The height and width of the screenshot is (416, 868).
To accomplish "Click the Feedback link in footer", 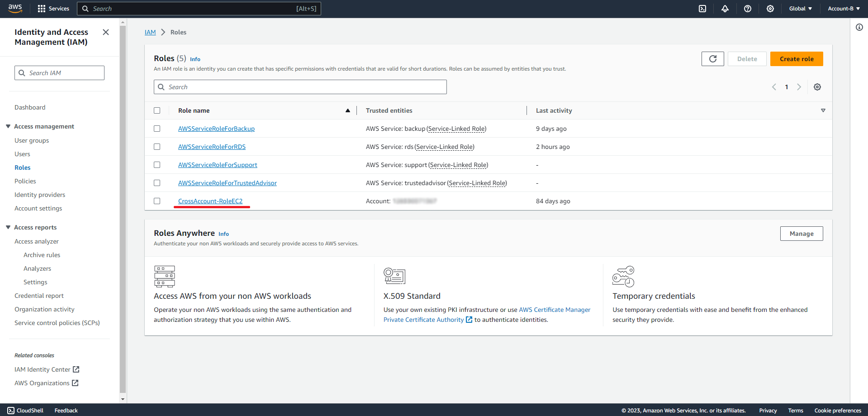I will point(66,411).
